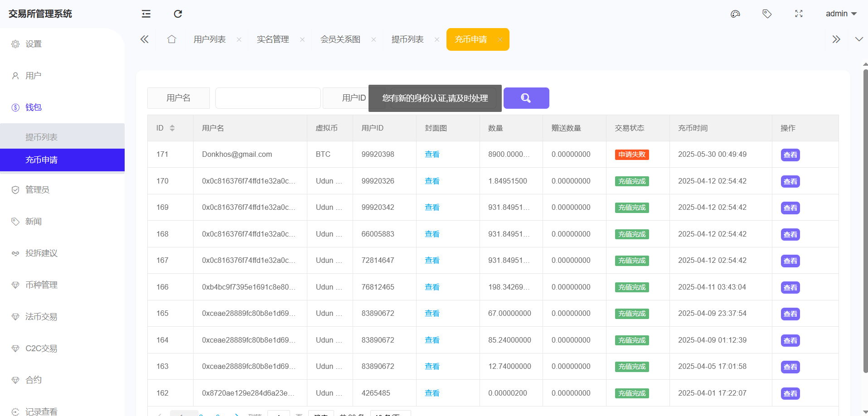Click 查看 action button for row 170

[x=790, y=182]
